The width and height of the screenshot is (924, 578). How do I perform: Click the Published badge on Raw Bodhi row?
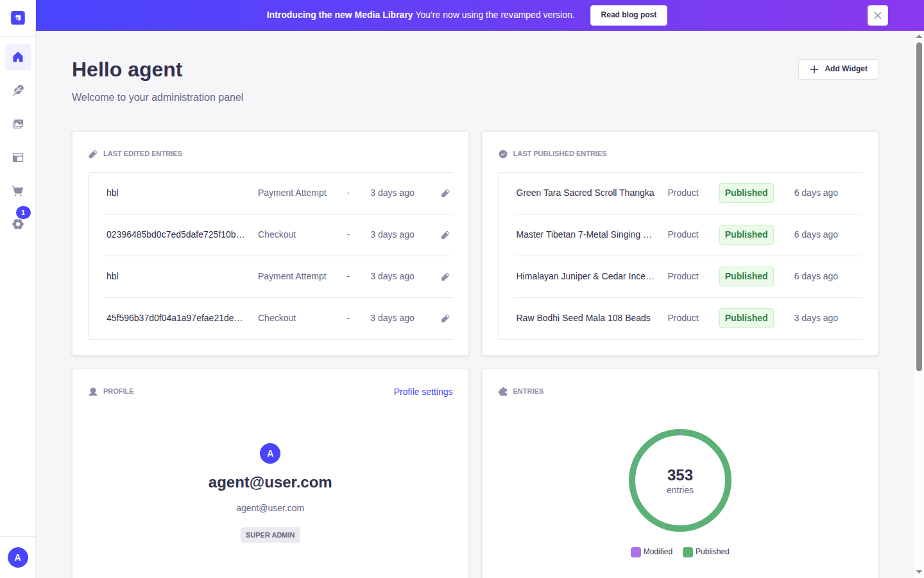[x=746, y=318]
